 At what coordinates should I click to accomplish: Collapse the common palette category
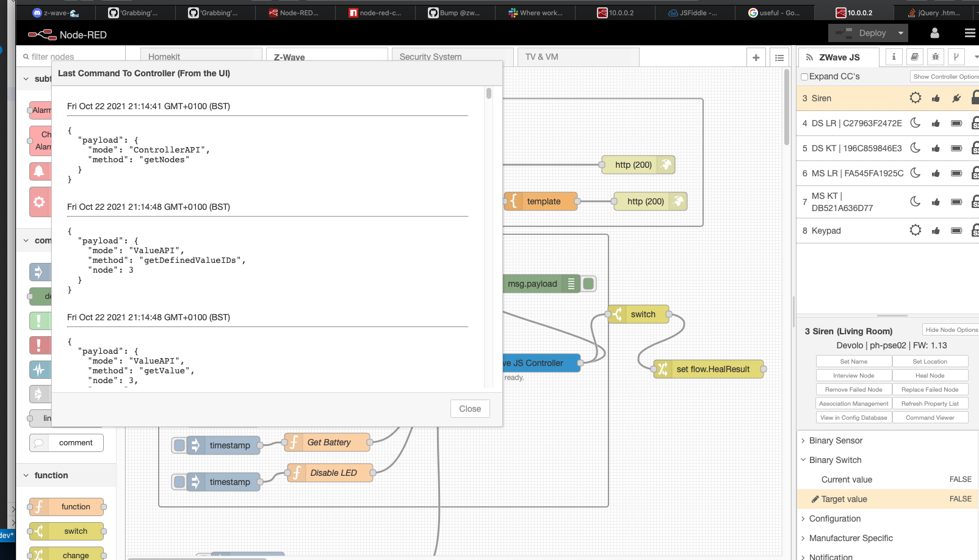click(34, 240)
